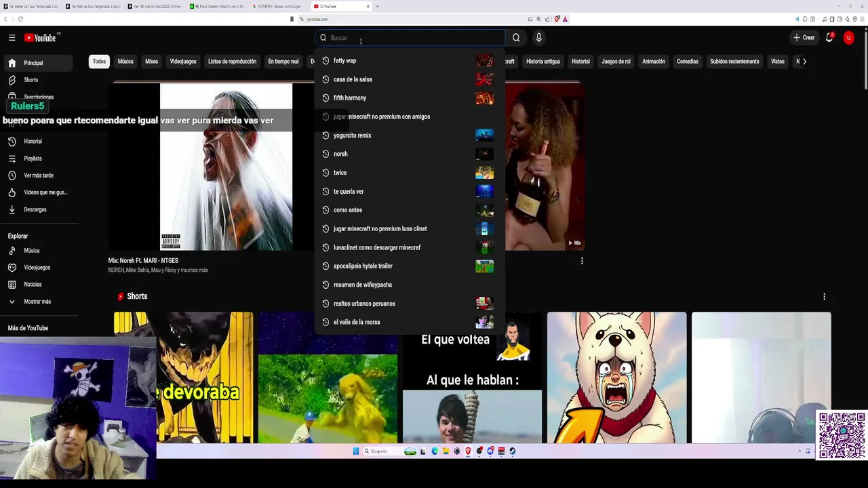Viewport: 868px width, 488px height.
Task: Select the Comedias filter chip
Action: coord(687,62)
